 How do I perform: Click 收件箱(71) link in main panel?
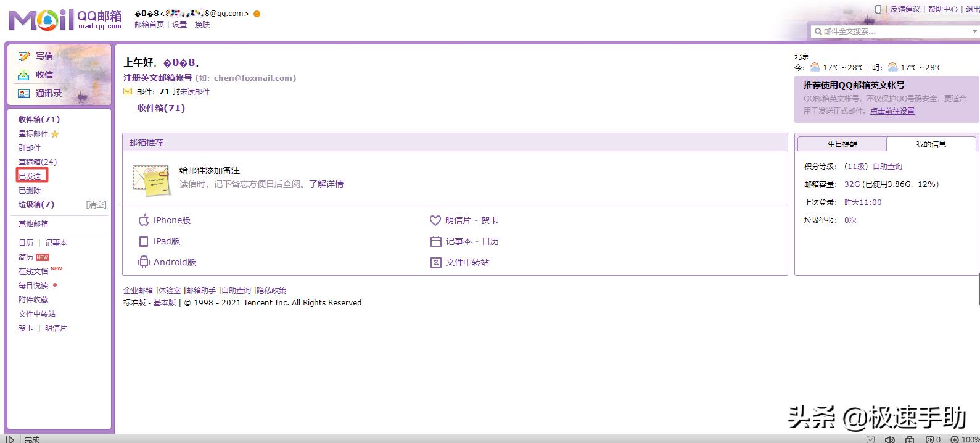click(161, 108)
